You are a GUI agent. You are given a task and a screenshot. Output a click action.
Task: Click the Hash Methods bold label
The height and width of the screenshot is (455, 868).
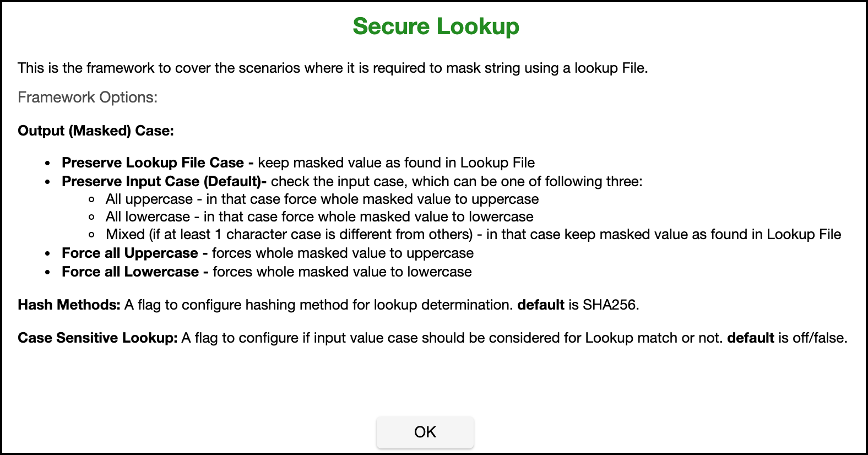[69, 305]
